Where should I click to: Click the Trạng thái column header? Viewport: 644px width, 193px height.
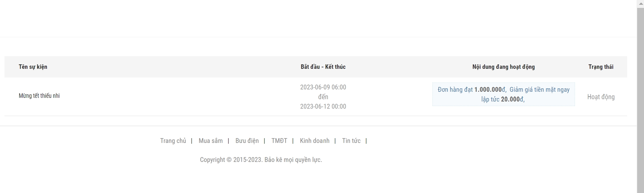pyautogui.click(x=601, y=67)
